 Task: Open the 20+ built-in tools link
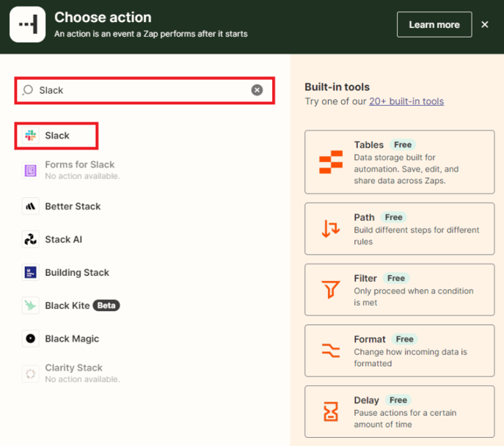coord(406,101)
